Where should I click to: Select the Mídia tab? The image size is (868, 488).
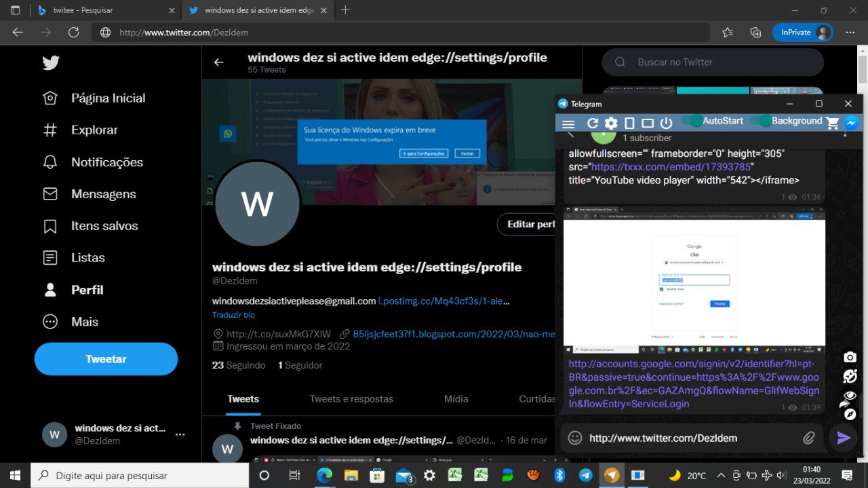coord(456,399)
